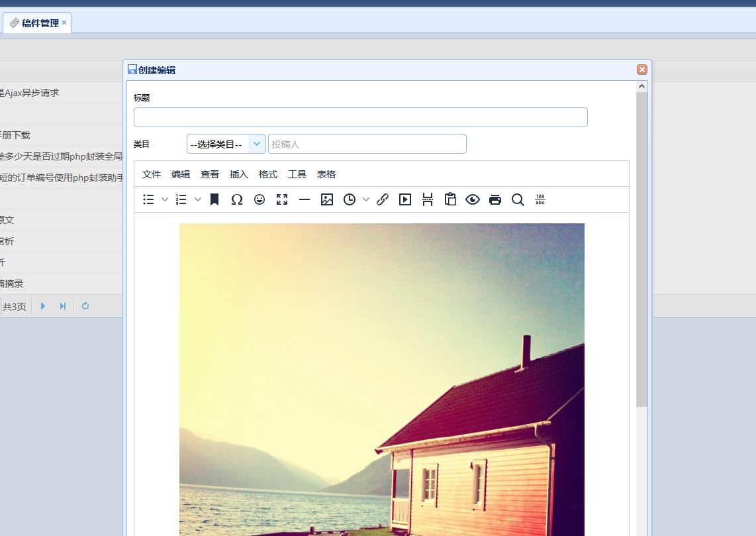Open the 查看 editor menu
Screen dimensions: 756x536
[x=210, y=175]
